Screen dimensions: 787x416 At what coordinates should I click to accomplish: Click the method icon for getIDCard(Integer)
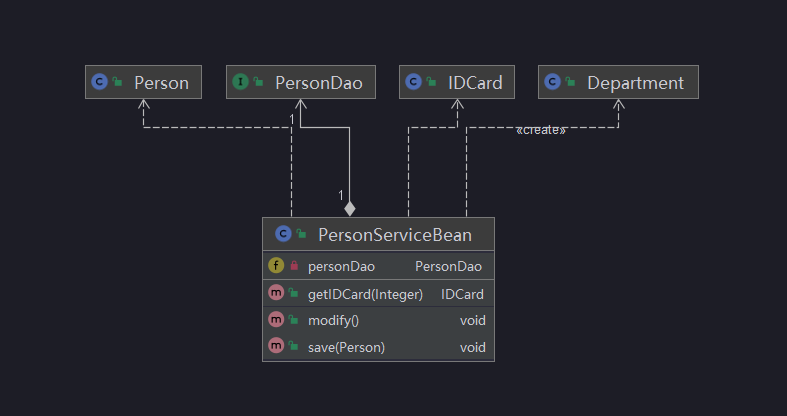click(x=276, y=293)
